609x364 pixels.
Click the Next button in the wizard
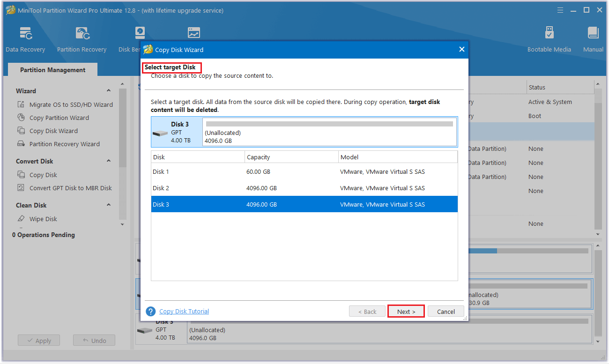[x=406, y=312]
